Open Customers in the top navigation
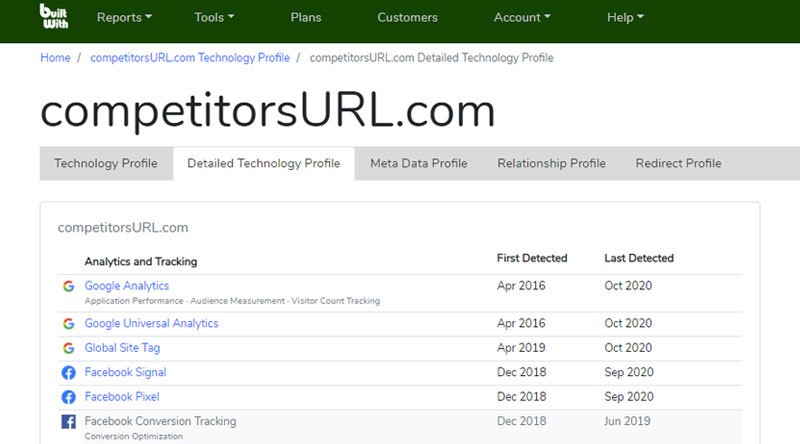This screenshot has width=800, height=444. [407, 17]
